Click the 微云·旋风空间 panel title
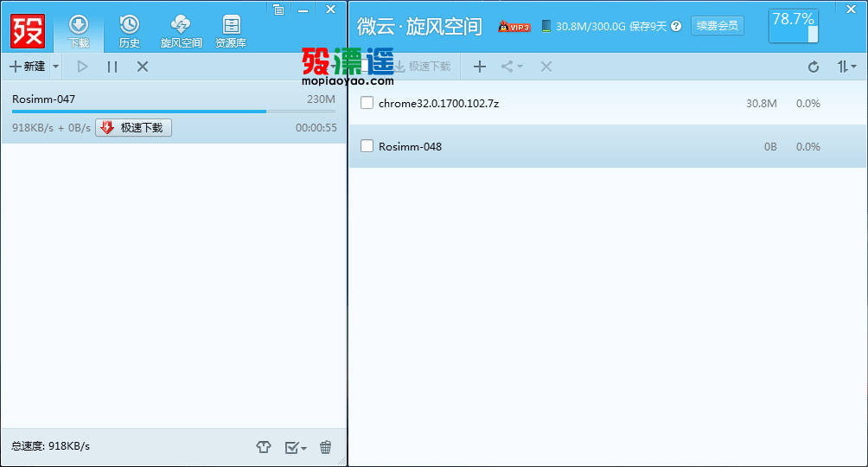Viewport: 868px width, 467px height. point(419,26)
